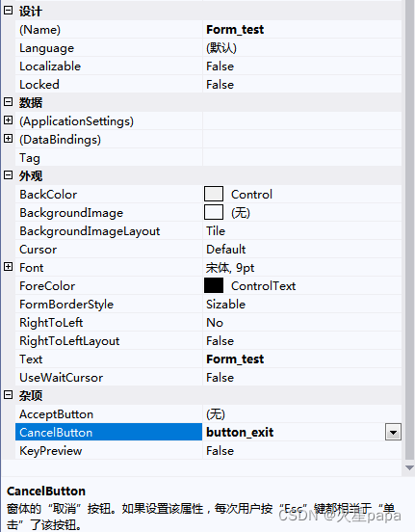Collapse the 数据 category section
The width and height of the screenshot is (415, 532).
[x=8, y=102]
